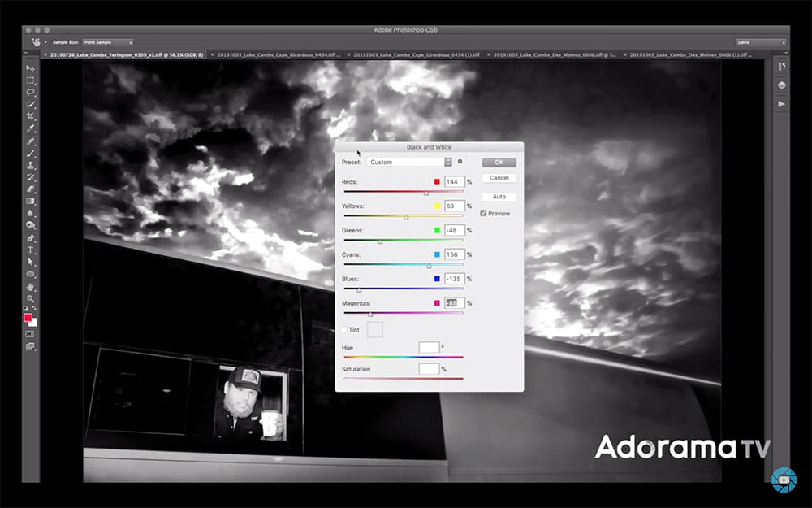Select the Lasso tool

31,93
